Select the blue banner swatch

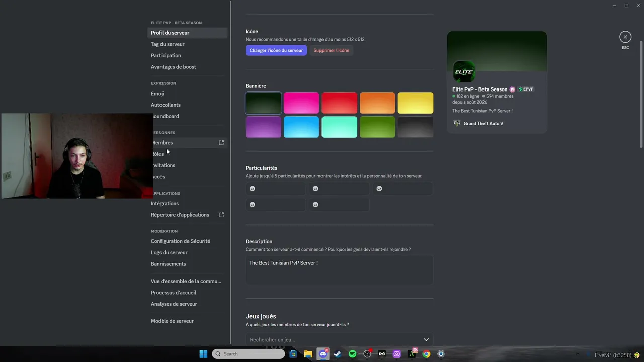pos(301,127)
